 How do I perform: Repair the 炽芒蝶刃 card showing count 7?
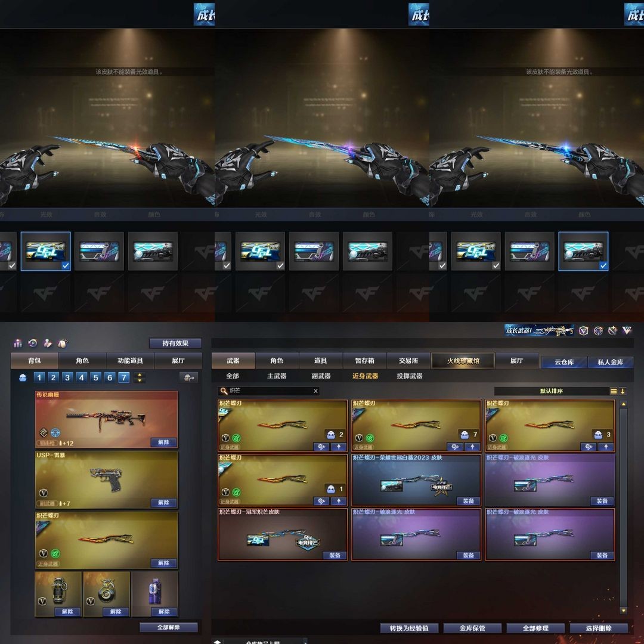pyautogui.click(x=454, y=447)
